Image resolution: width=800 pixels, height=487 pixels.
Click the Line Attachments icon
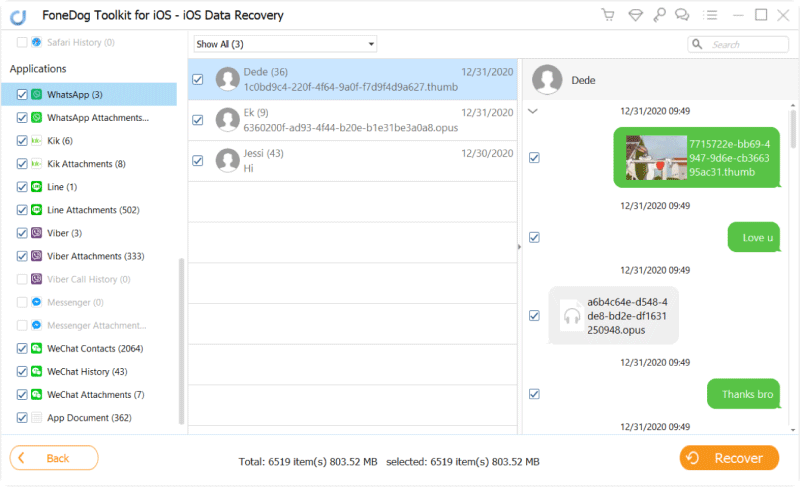37,210
